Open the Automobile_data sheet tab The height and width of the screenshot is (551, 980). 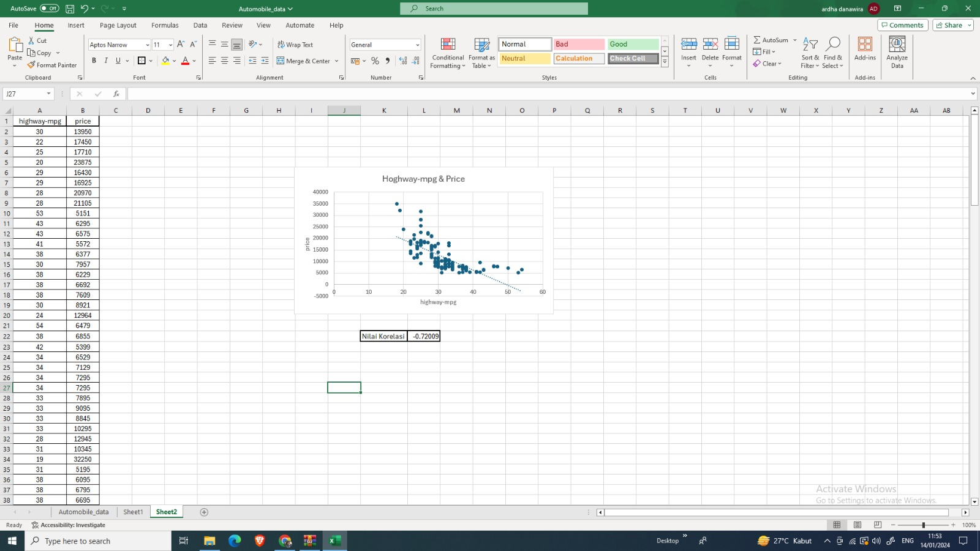83,512
